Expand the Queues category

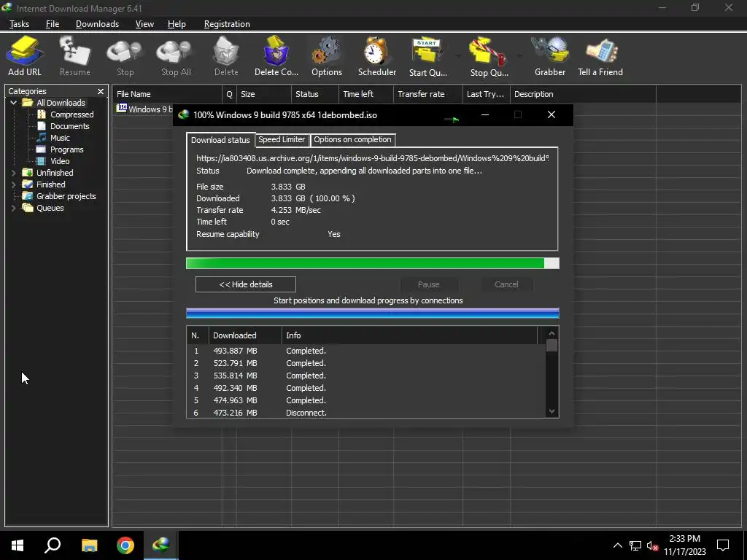click(13, 208)
